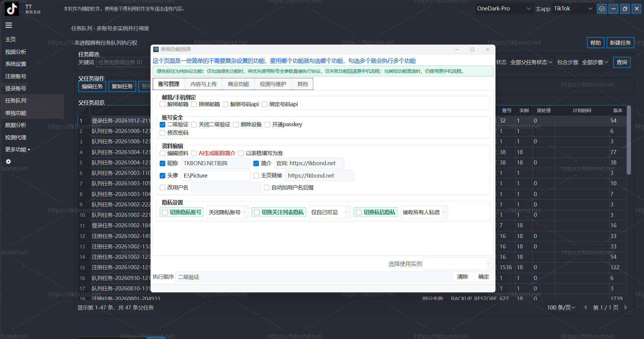Click the dialog title icon of 单独功能选择
The width and height of the screenshot is (644, 339).
tap(156, 49)
